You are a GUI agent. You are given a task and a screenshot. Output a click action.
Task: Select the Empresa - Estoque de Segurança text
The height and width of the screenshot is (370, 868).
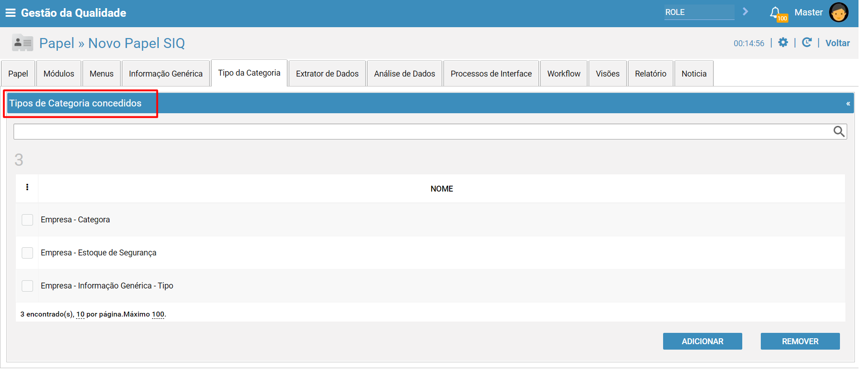point(99,253)
